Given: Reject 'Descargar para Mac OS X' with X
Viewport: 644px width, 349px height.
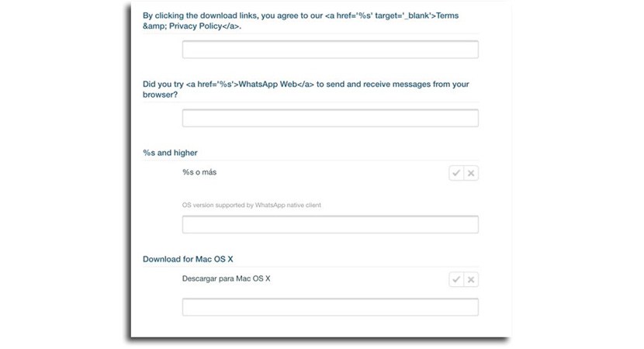Looking at the screenshot, I should [x=471, y=279].
